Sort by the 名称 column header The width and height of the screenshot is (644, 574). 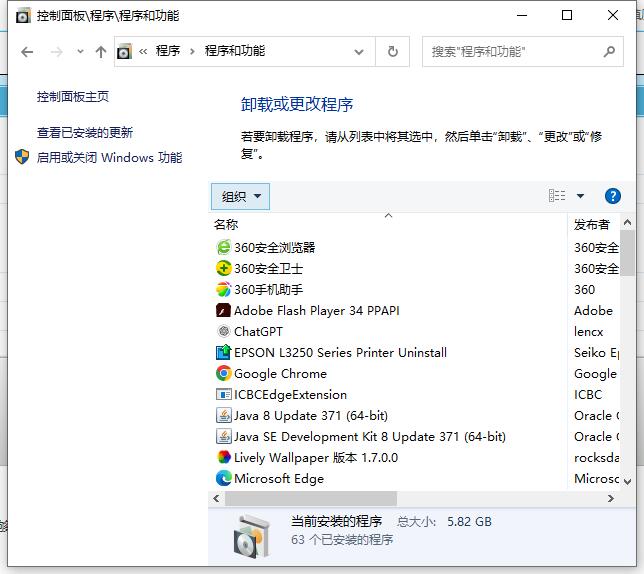[226, 224]
